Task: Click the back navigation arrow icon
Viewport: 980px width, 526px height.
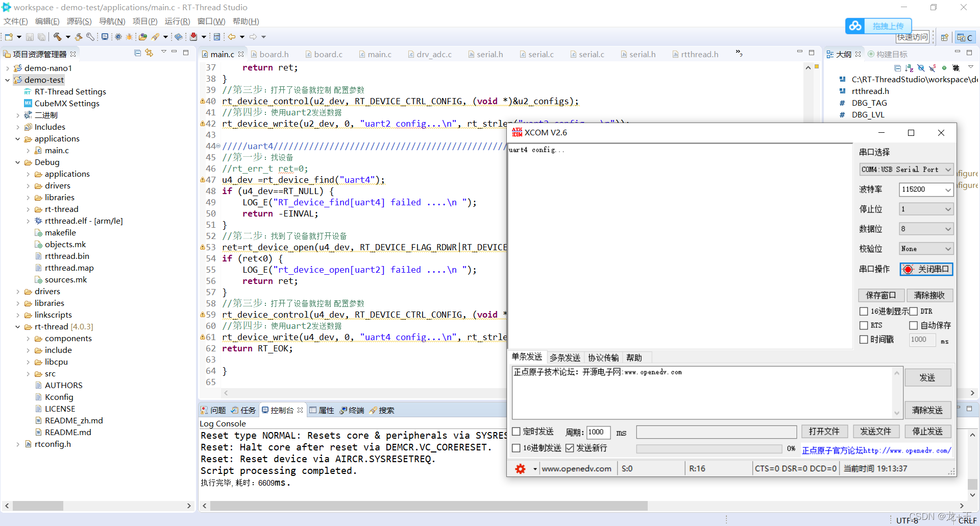Action: pyautogui.click(x=232, y=37)
